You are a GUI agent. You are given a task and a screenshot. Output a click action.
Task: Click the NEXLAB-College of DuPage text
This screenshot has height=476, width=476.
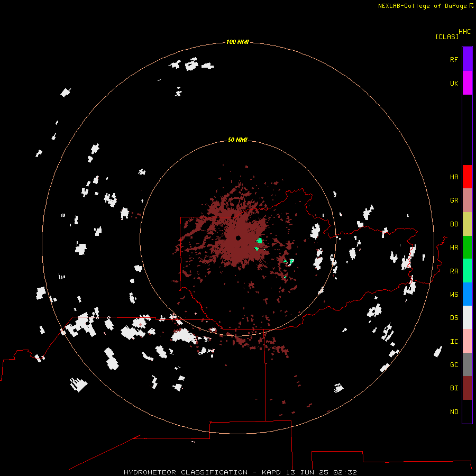tap(423, 6)
